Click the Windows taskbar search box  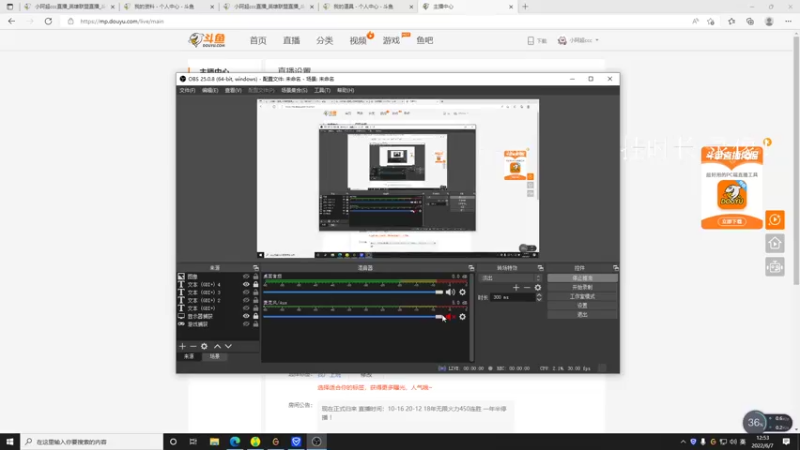coord(92,442)
